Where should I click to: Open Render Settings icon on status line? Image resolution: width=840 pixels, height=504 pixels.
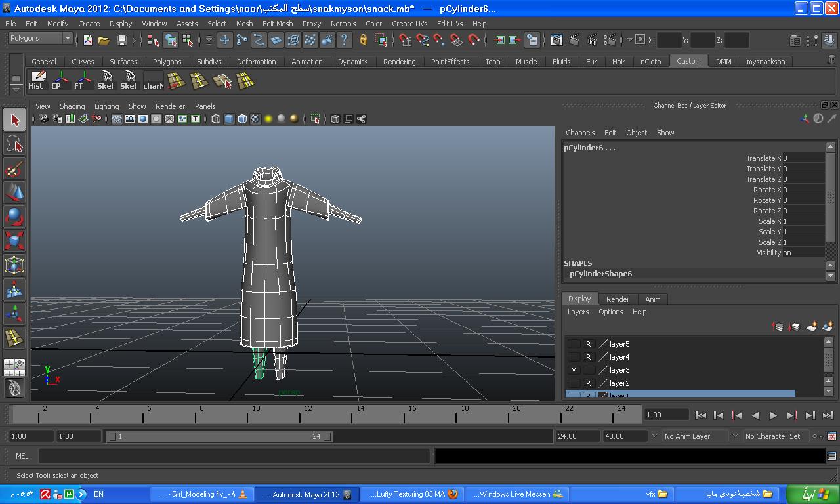click(x=609, y=40)
